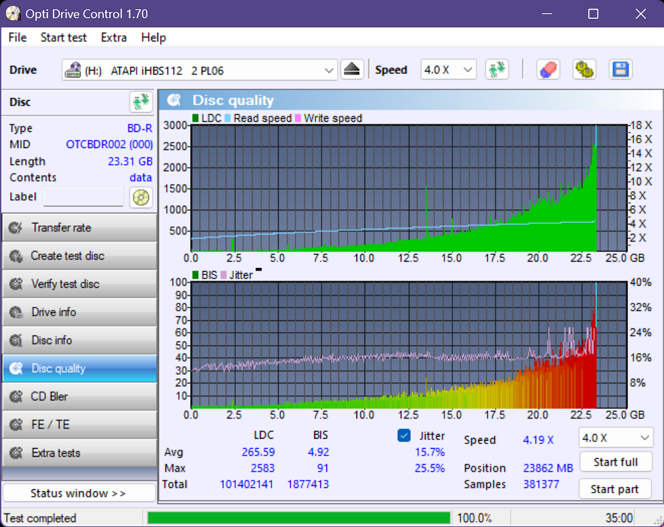Open the File menu
664x527 pixels.
coord(17,38)
